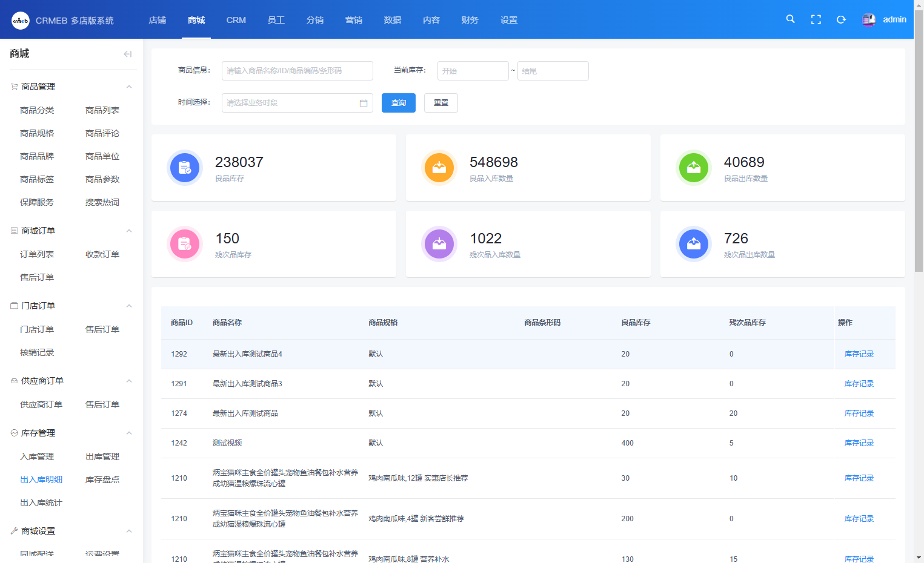This screenshot has height=563, width=924.
Task: Click the refresh icon in top bar
Action: (x=841, y=19)
